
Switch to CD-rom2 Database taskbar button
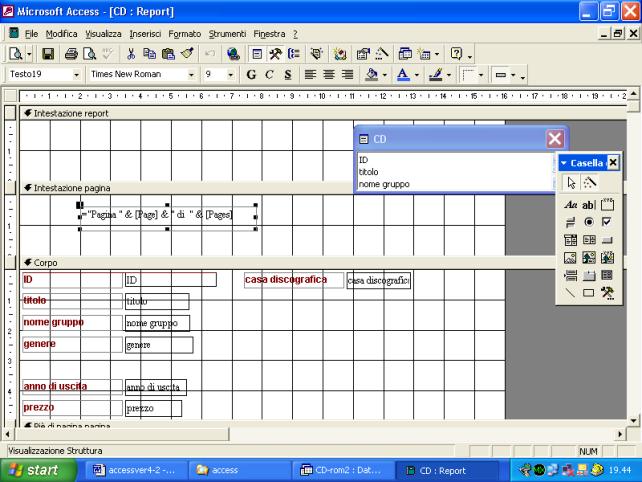click(x=343, y=470)
